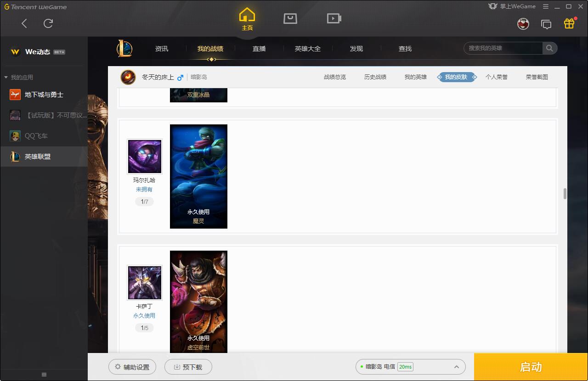The height and width of the screenshot is (381, 588).
Task: Select 英雄联盟 in the sidebar
Action: 44,157
